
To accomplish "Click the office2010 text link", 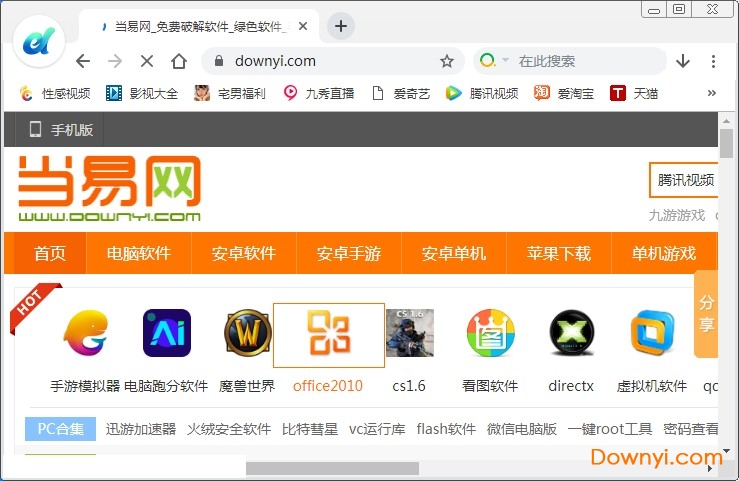I will (x=328, y=386).
